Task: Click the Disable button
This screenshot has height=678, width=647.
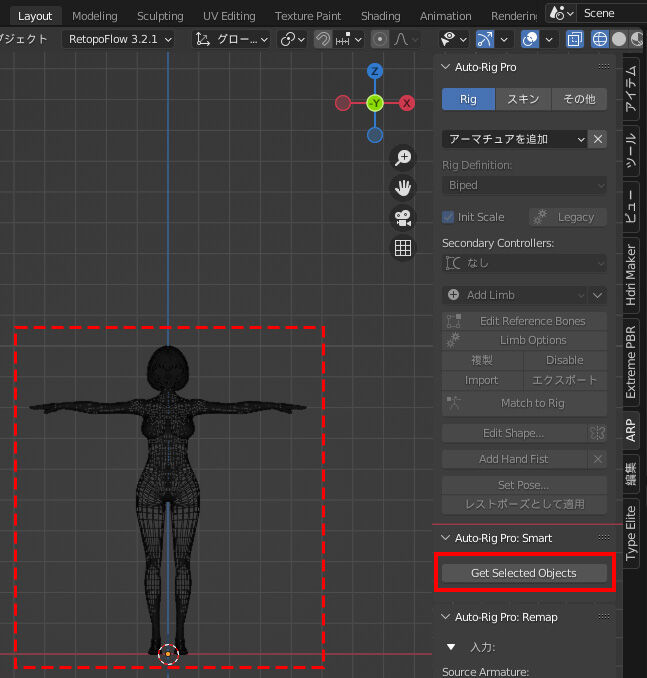Action: (x=565, y=360)
